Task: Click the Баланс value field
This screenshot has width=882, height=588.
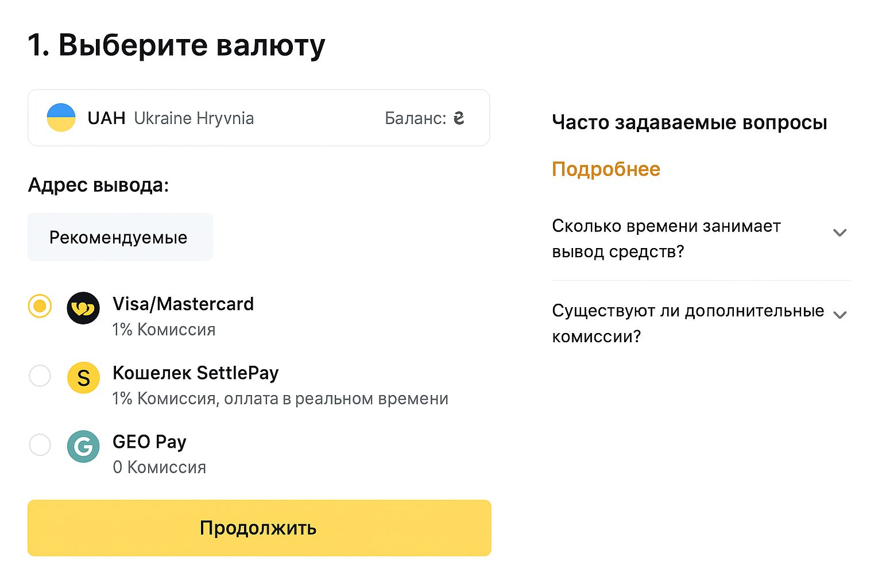Action: 425,118
